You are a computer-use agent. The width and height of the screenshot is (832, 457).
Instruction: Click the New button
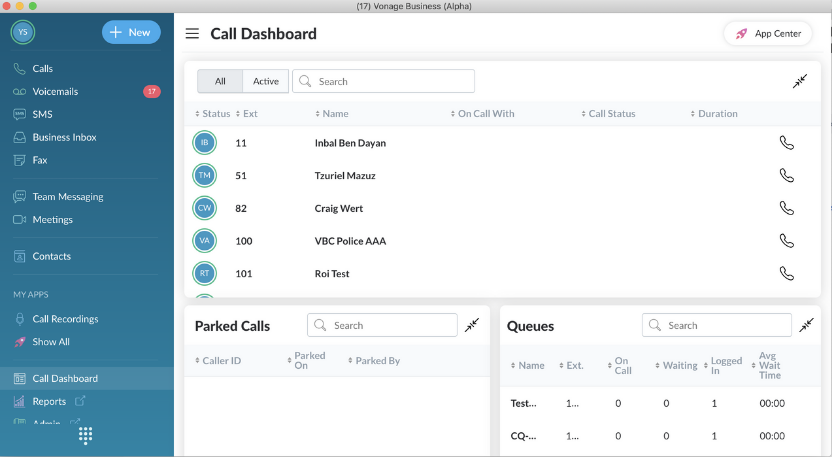pyautogui.click(x=131, y=32)
